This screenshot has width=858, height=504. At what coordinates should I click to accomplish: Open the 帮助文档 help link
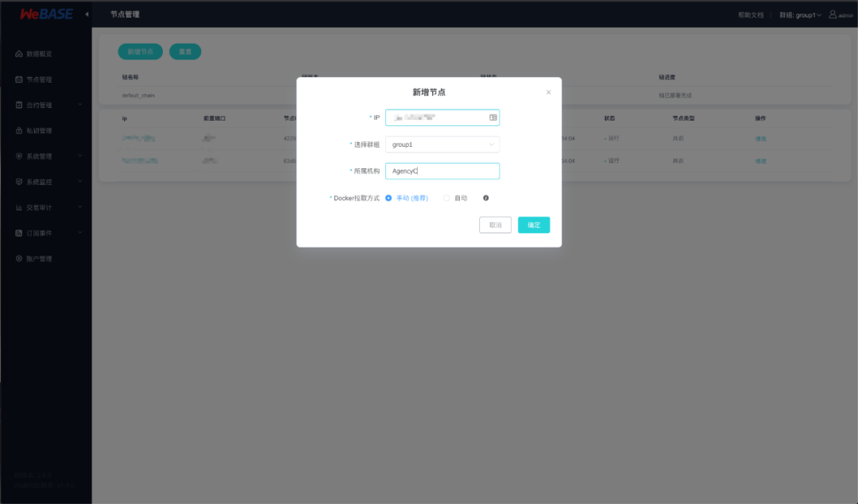tap(750, 15)
